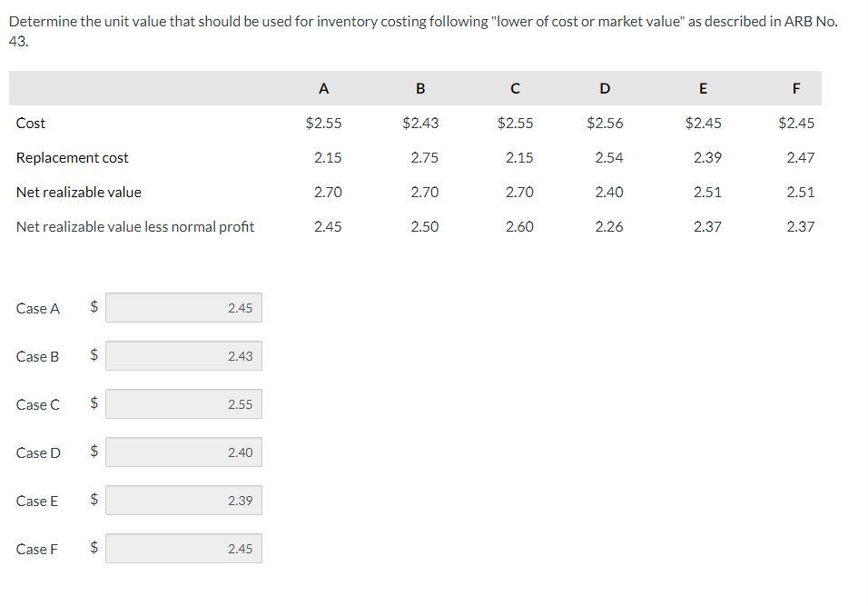Select column header C in the table

pyautogui.click(x=515, y=88)
